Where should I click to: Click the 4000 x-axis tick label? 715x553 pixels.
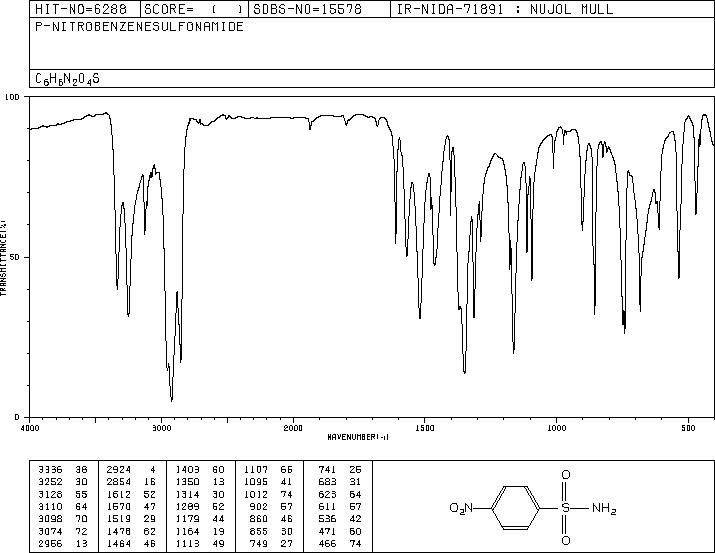tap(30, 428)
